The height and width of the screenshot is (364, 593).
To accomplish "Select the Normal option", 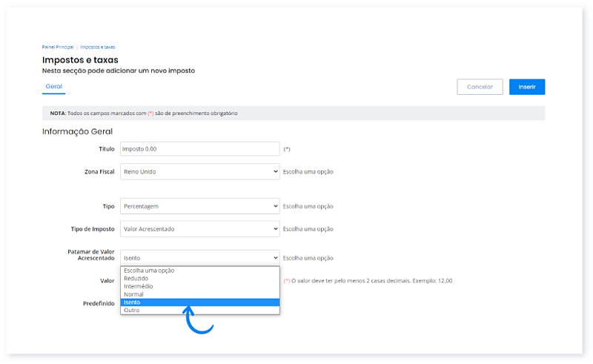I will click(x=134, y=294).
